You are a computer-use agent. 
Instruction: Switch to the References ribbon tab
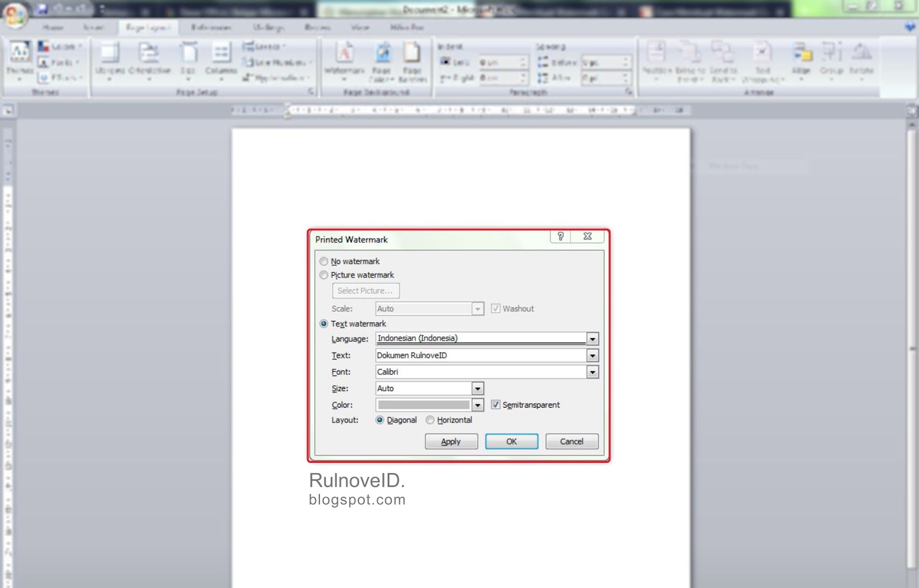click(211, 27)
